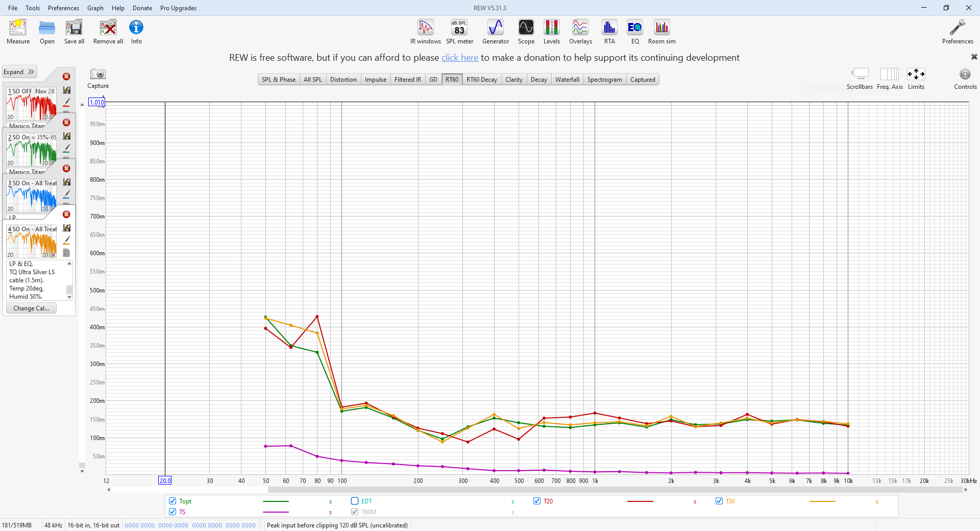Capture the graph image
The height and width of the screenshot is (531, 980).
[x=97, y=78]
